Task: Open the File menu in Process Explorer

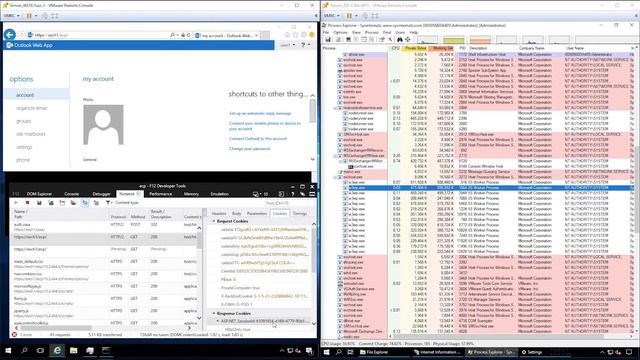Action: [326, 32]
